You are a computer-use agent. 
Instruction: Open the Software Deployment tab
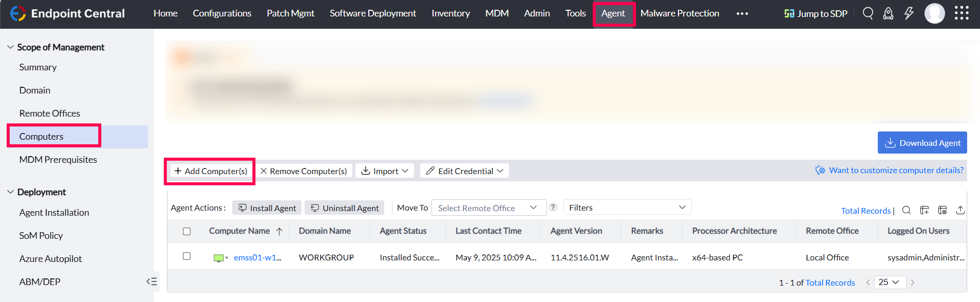tap(373, 13)
